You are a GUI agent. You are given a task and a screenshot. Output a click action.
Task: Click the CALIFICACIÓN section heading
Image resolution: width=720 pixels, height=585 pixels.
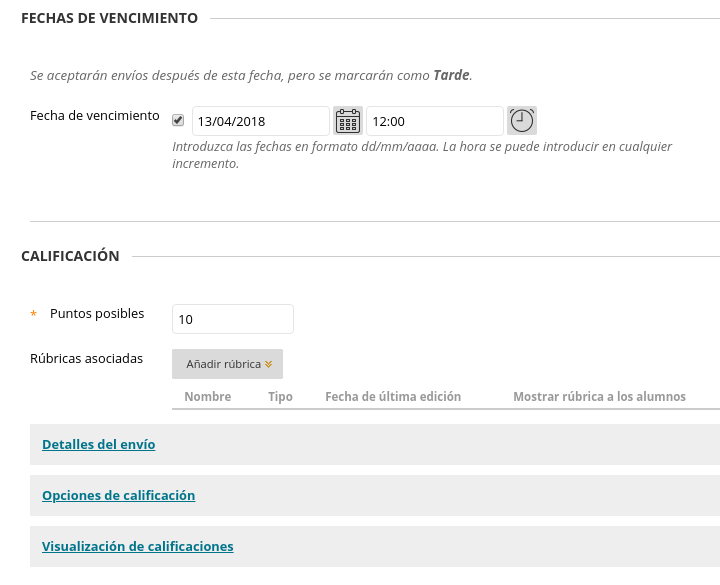pos(70,256)
